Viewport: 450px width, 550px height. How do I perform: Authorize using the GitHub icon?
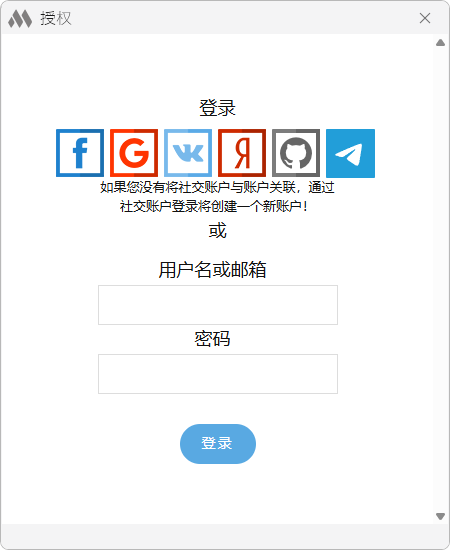(x=296, y=153)
